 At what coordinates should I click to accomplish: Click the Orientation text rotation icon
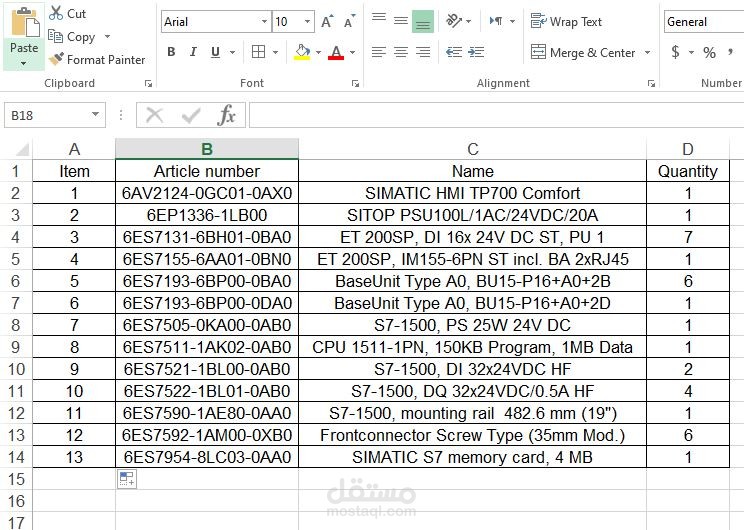click(454, 21)
